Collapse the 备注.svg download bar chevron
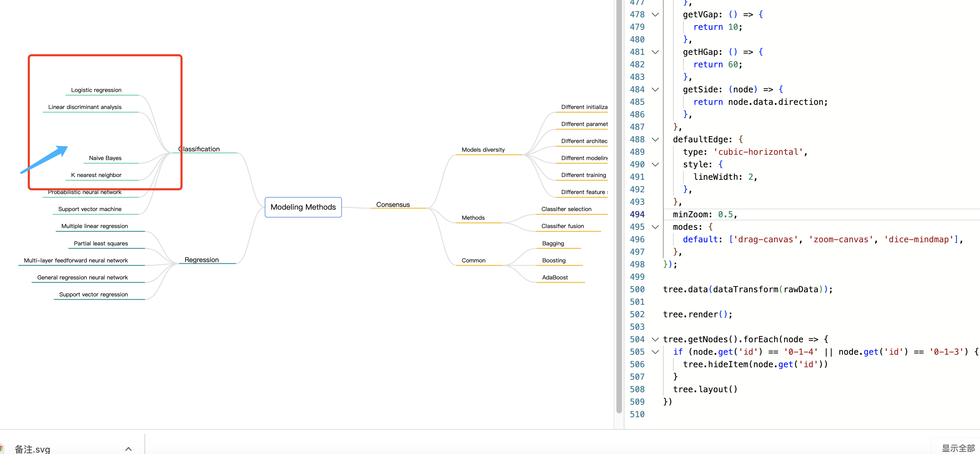 (128, 449)
